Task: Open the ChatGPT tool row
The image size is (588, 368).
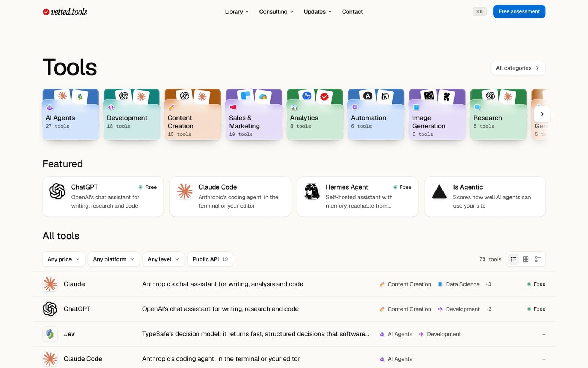Action: 294,309
